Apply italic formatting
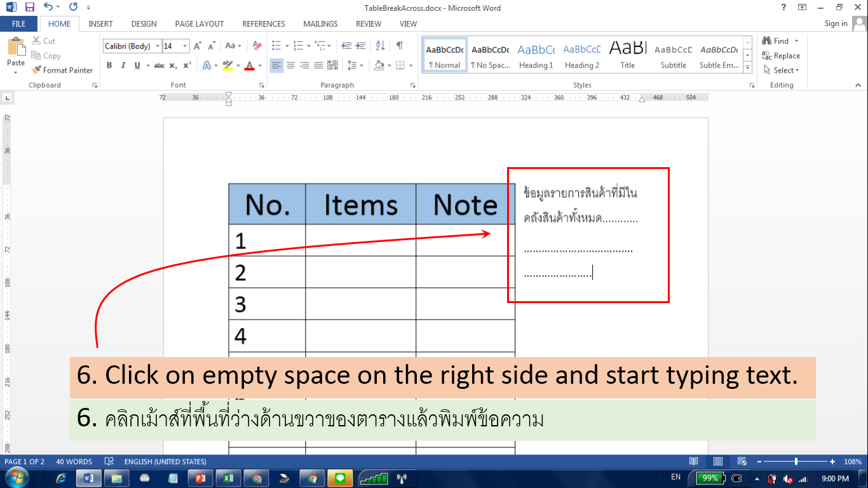Screen dimensions: 868x488 (x=122, y=65)
